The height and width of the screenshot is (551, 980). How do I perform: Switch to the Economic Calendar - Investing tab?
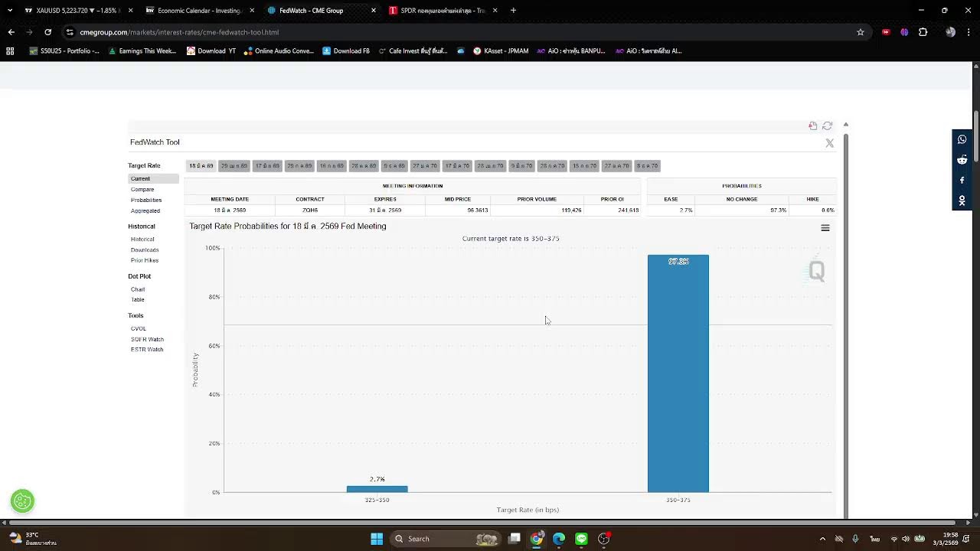199,11
